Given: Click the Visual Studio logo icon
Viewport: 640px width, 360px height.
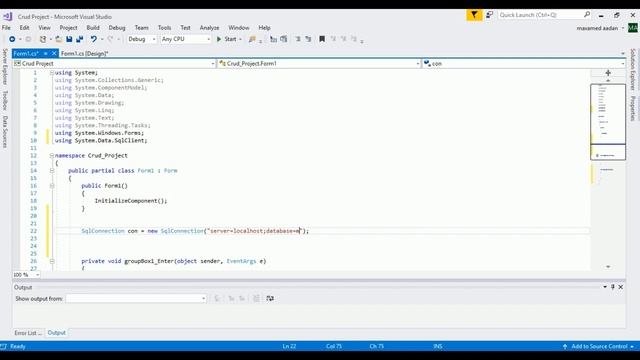Looking at the screenshot, I should (x=7, y=16).
